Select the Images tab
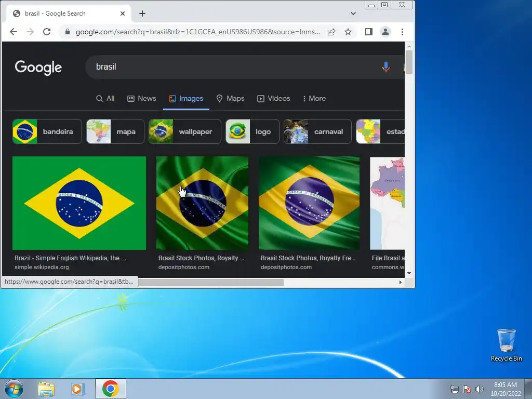Viewport: 532px width, 399px height. [x=187, y=98]
